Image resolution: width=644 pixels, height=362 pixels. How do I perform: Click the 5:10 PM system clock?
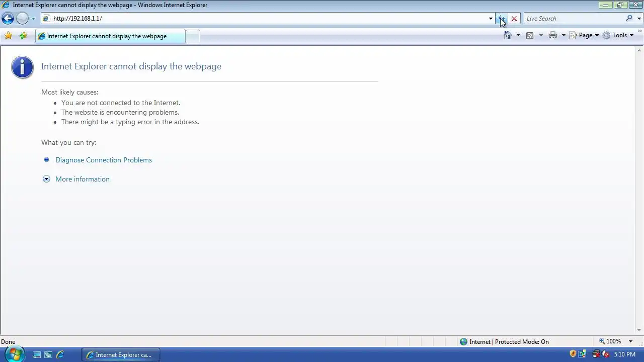pyautogui.click(x=625, y=354)
